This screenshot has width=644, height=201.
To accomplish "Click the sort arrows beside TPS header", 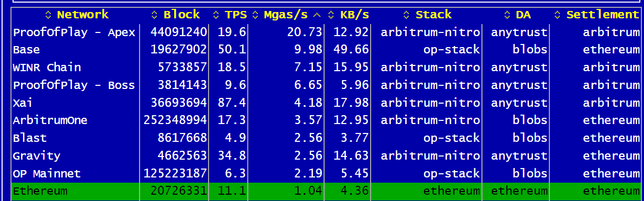I will (x=216, y=15).
